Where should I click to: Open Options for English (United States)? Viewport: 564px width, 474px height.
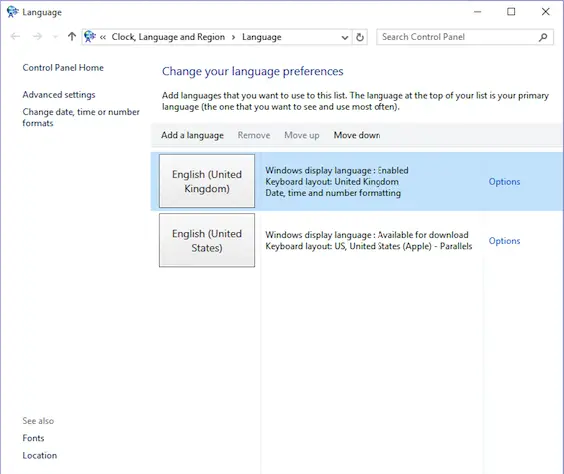pos(504,241)
